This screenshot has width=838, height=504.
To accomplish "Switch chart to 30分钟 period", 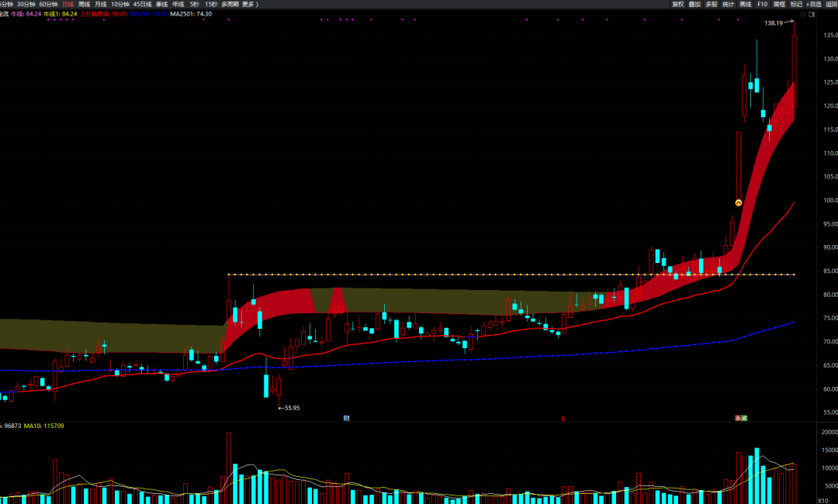I will point(26,5).
